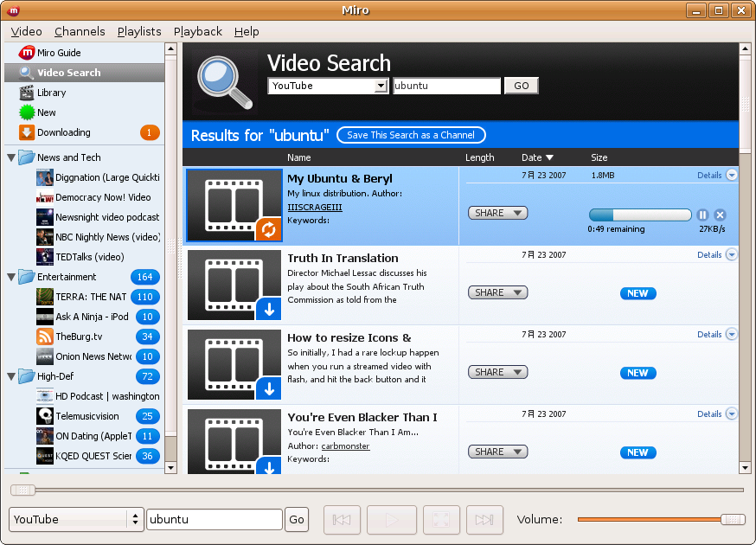The image size is (756, 545).
Task: Select the Telemusicvision channel
Action: point(98,416)
